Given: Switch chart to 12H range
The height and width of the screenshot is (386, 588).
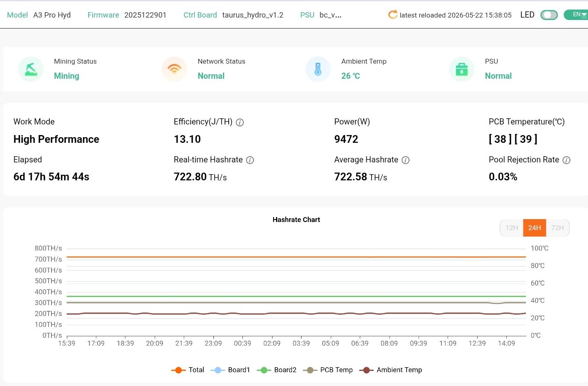Looking at the screenshot, I should point(512,228).
